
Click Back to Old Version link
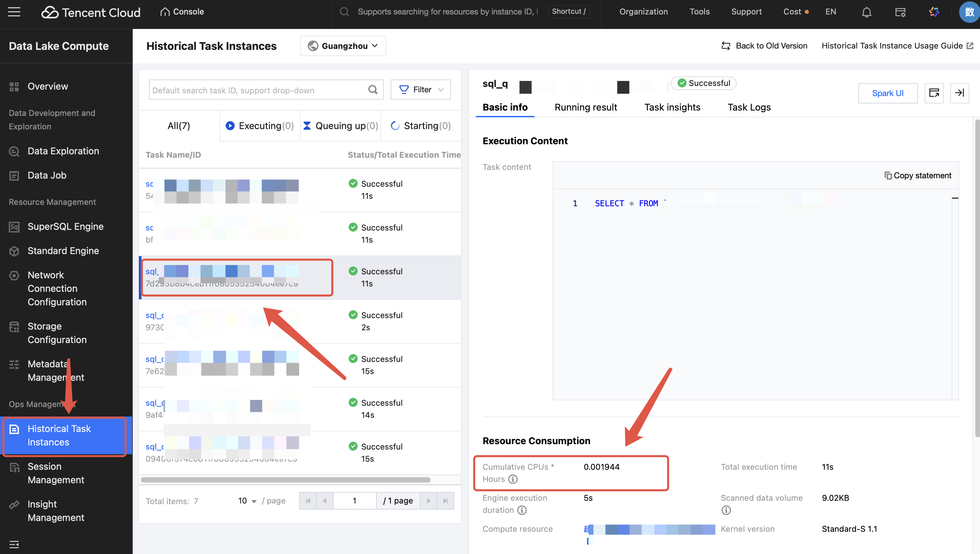[x=764, y=46]
